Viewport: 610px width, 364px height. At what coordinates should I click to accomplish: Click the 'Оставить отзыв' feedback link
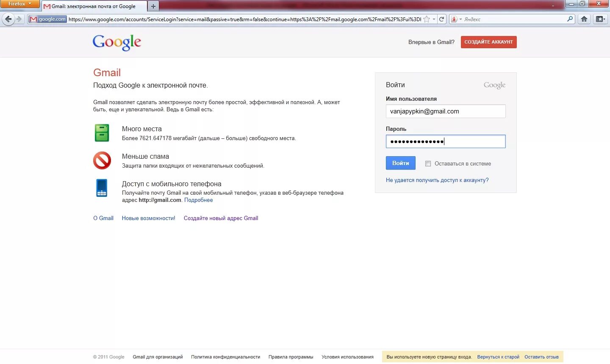click(542, 357)
